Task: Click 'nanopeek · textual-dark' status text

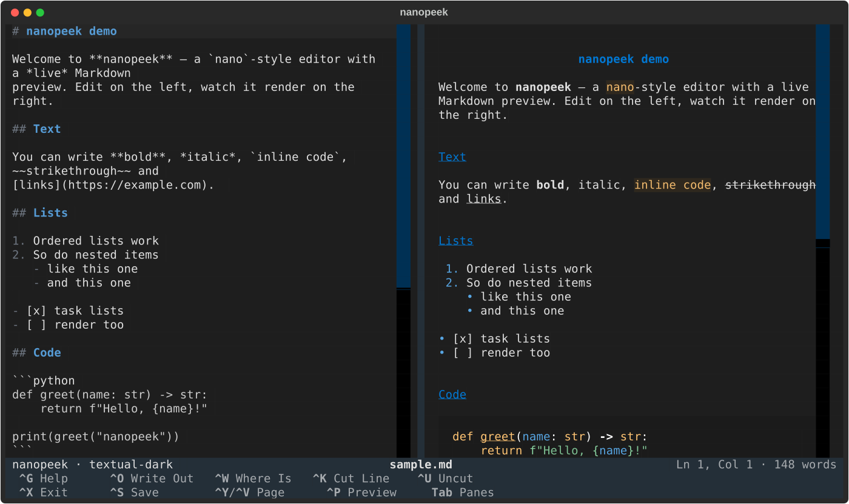Action: pyautogui.click(x=92, y=465)
